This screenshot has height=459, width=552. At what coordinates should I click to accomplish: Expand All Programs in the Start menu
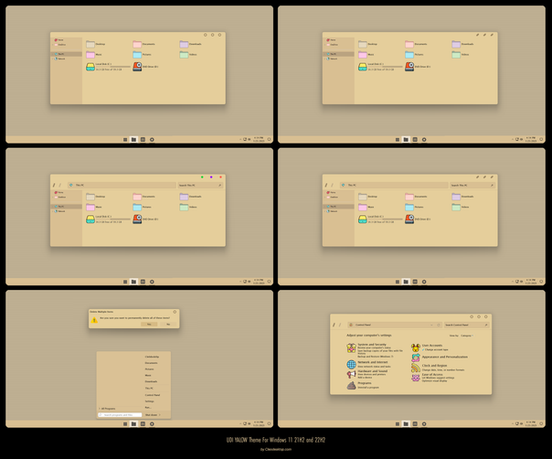click(x=107, y=409)
